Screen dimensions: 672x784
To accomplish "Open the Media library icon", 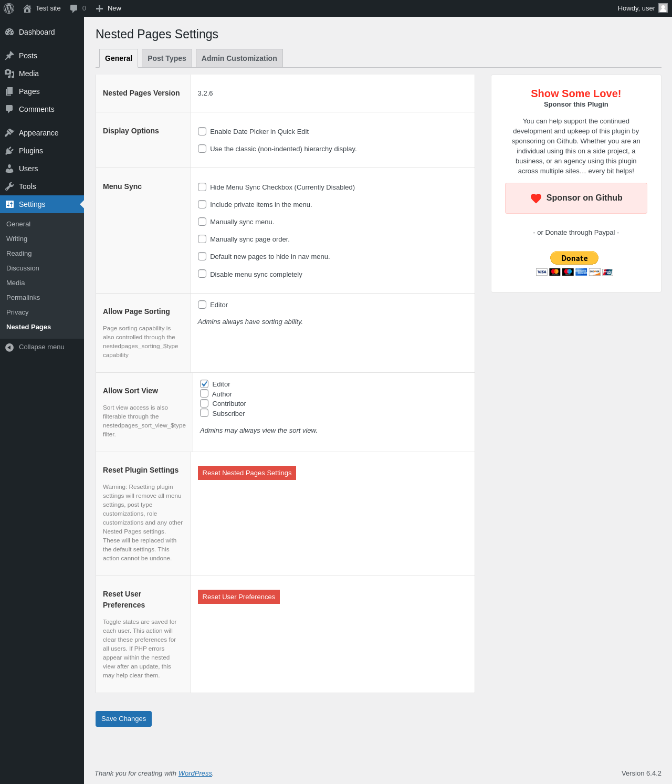I will click(x=9, y=74).
